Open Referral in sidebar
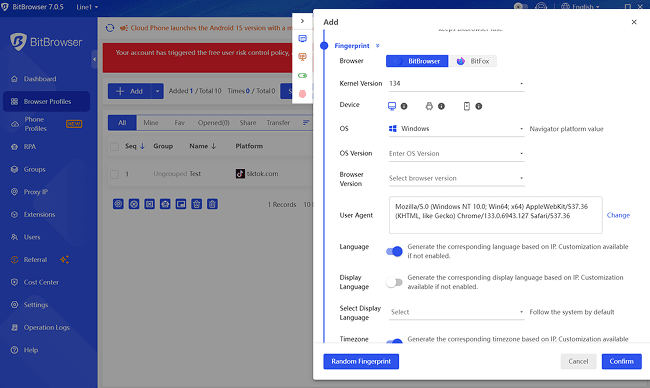 (35, 259)
